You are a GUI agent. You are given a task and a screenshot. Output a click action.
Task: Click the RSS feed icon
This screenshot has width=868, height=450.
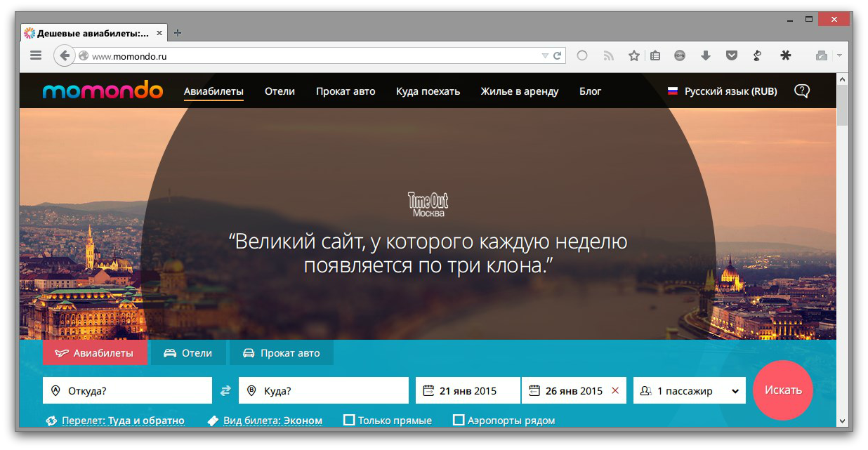point(609,55)
